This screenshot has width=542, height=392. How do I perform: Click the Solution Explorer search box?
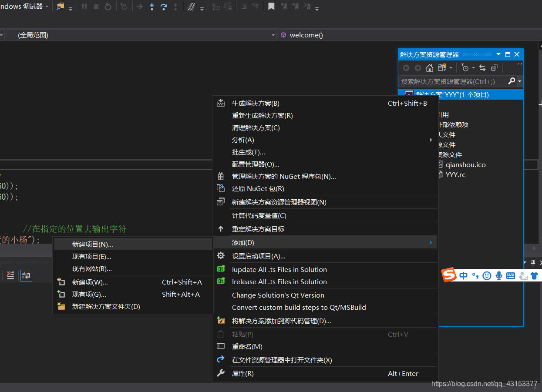pos(453,81)
